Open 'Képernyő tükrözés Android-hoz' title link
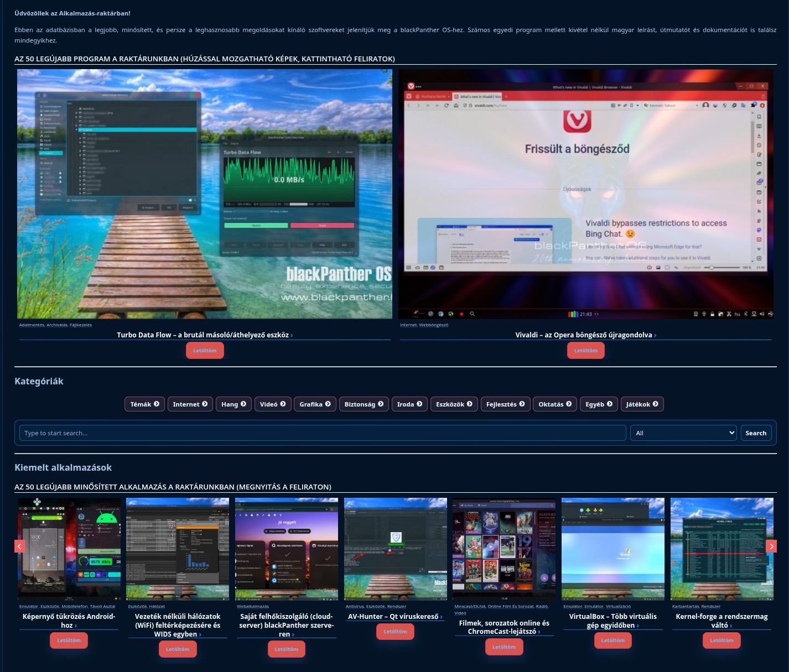Viewport: 789px width, 672px height. [69, 621]
